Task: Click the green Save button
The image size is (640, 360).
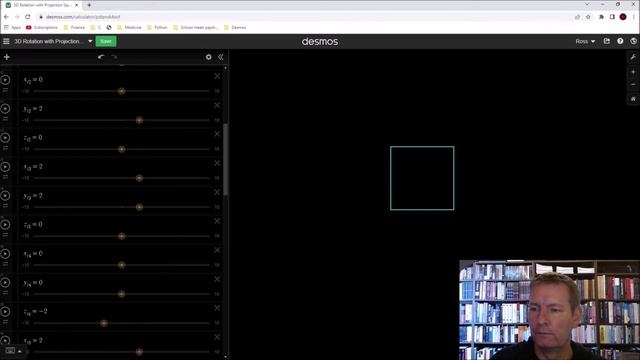Action: click(x=106, y=41)
